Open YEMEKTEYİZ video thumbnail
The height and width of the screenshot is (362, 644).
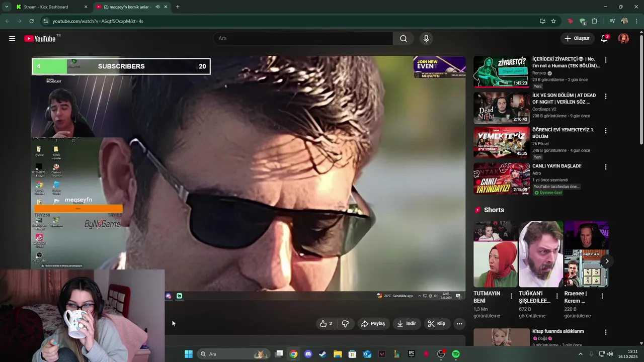(501, 142)
